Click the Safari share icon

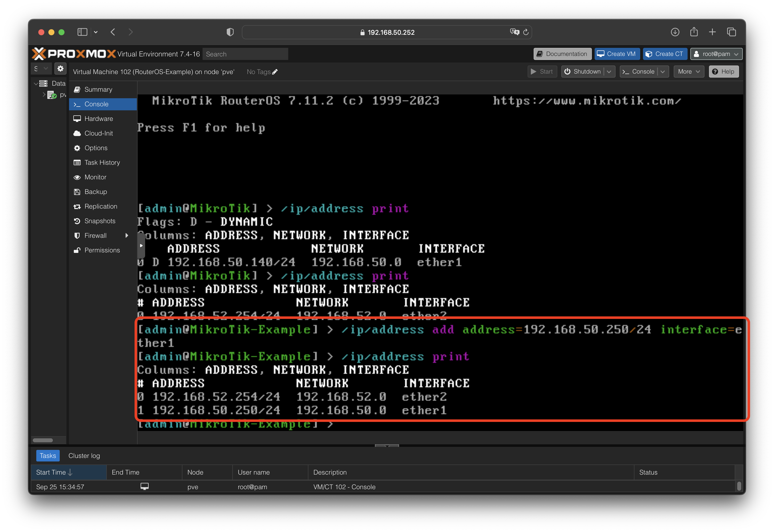[694, 32]
